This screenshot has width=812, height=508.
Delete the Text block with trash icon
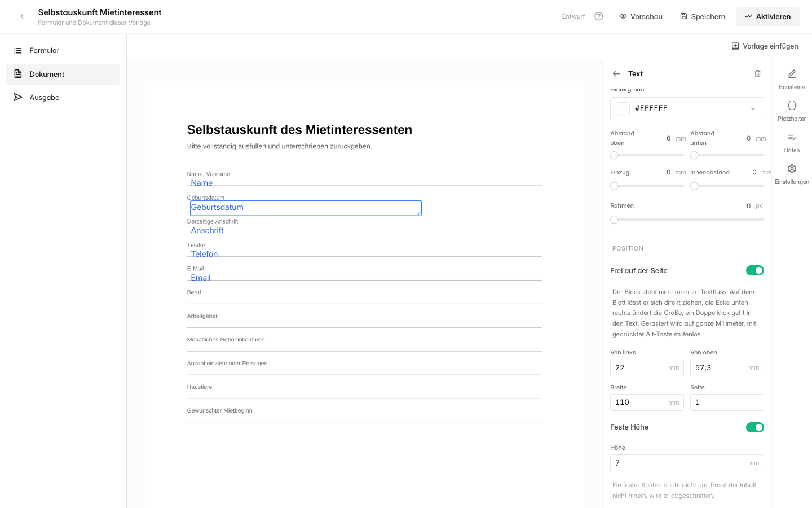tap(758, 74)
